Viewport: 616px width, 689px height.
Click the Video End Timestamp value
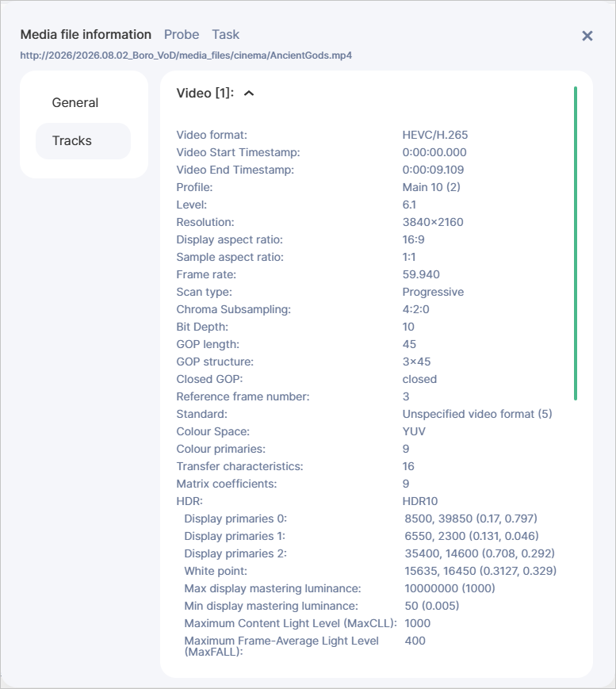[x=433, y=170]
